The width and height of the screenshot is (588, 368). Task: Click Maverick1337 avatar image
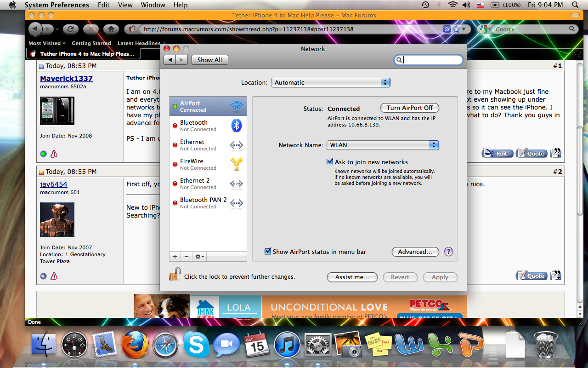(x=57, y=110)
